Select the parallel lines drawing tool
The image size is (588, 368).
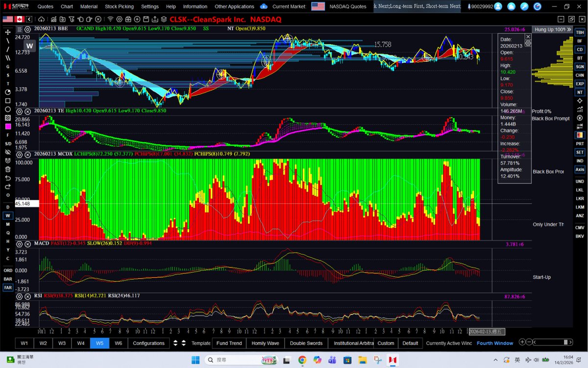[x=8, y=58]
